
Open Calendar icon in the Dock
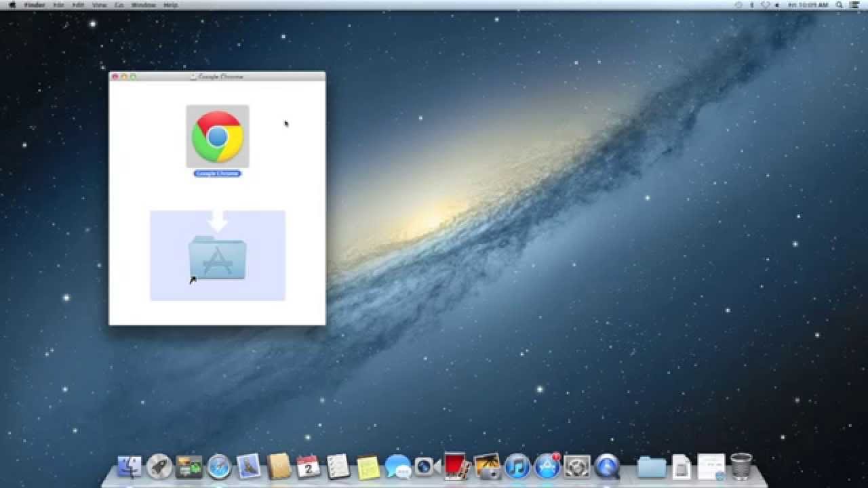[309, 466]
